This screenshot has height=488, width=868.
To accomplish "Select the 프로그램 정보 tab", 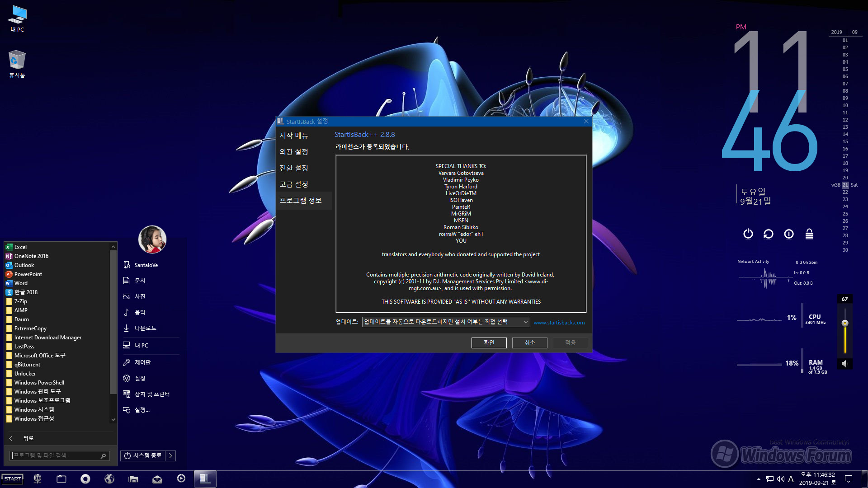I will [303, 201].
